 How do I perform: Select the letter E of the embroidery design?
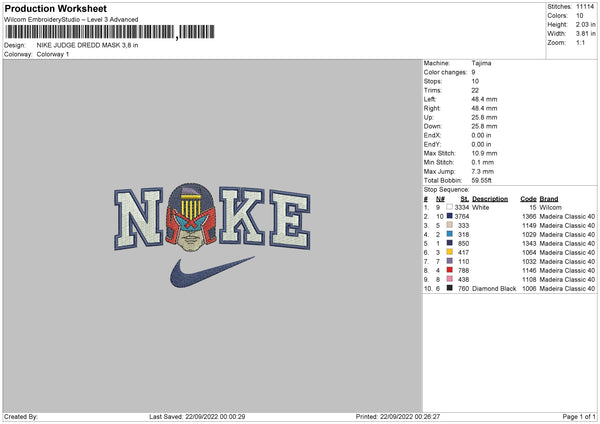290,219
